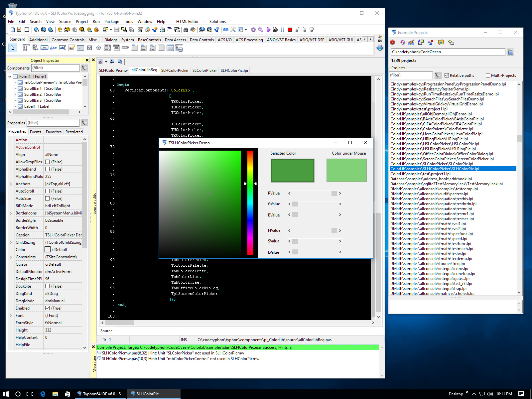Click the purple refresh icon in Example Projects
This screenshot has width=532, height=399.
403,42
